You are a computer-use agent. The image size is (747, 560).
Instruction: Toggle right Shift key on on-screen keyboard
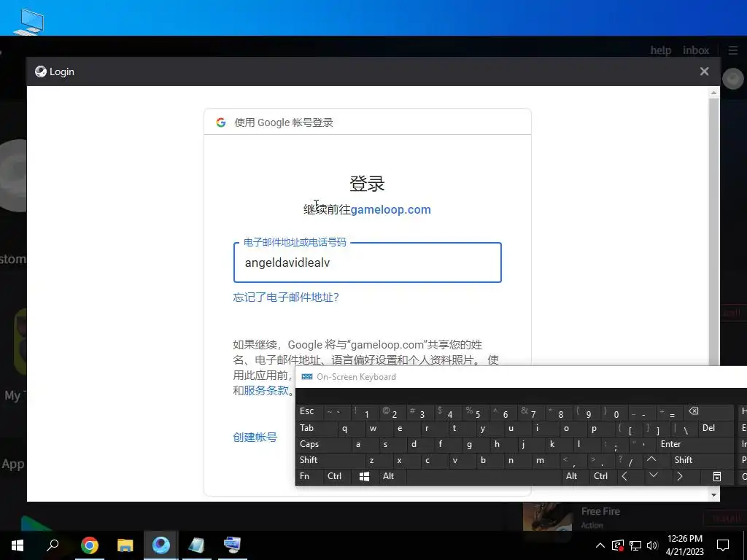coord(703,461)
